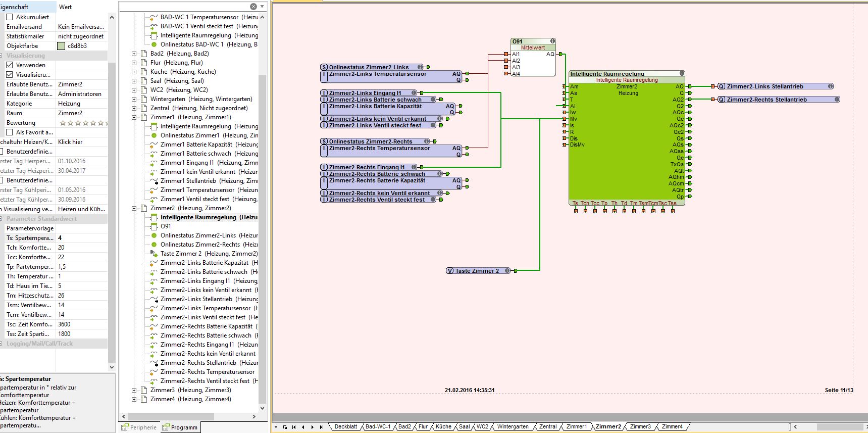Screen dimensions: 868x433
Task: Clear the tree search field with X icon
Action: click(253, 7)
